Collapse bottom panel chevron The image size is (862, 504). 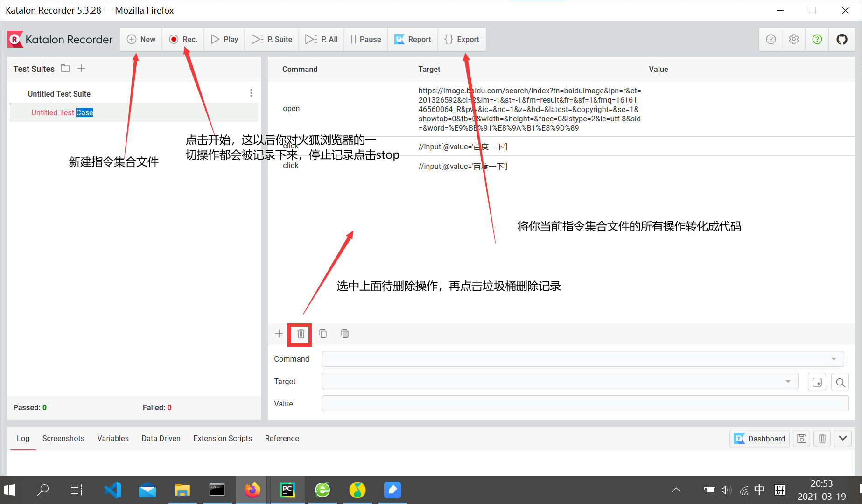point(843,439)
